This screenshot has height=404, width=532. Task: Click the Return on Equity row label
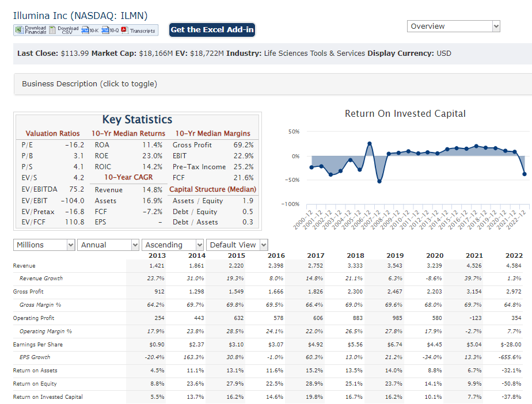(35, 384)
